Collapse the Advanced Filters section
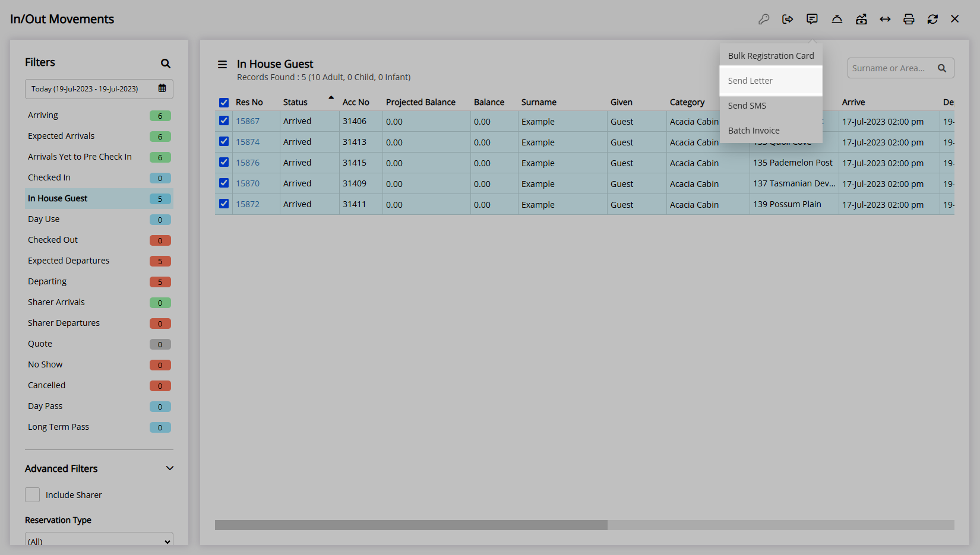The image size is (980, 555). pyautogui.click(x=170, y=468)
